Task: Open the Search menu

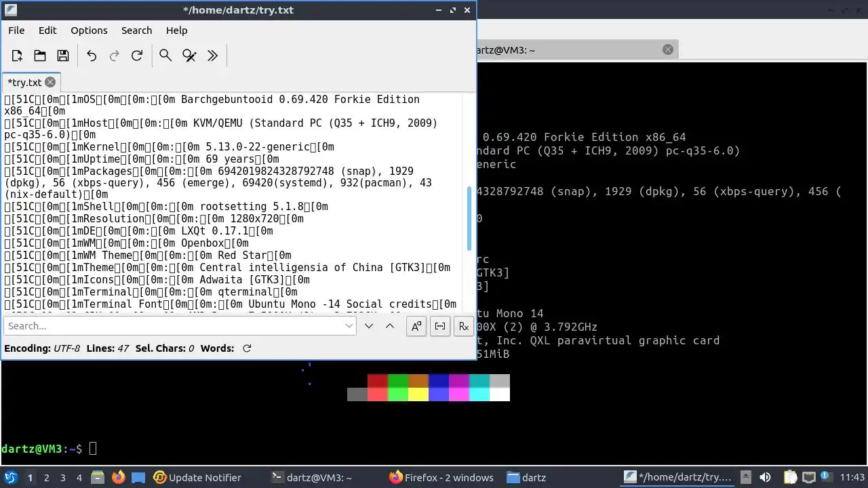Action: coord(136,30)
